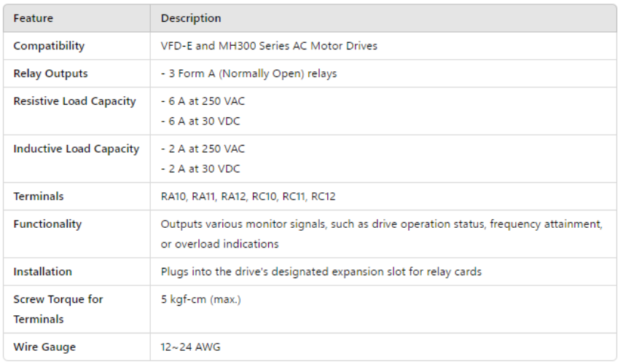Select the Compatibility row label
Screen dimensions: 623x364
point(49,46)
